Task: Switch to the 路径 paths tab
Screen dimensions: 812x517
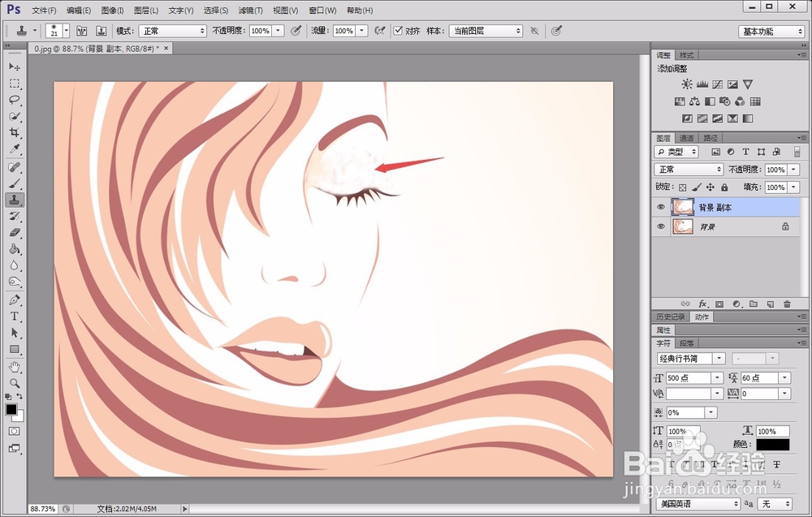Action: (x=710, y=138)
